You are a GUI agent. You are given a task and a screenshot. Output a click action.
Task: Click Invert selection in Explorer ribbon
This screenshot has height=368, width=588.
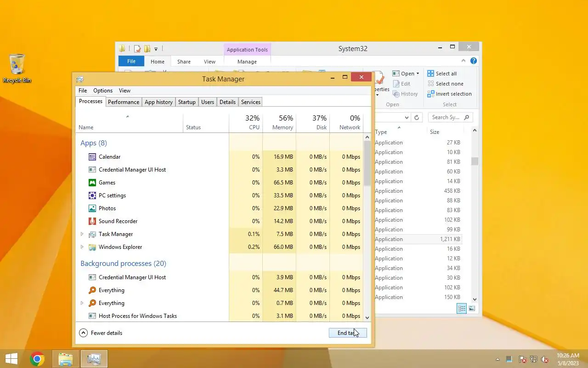(449, 94)
